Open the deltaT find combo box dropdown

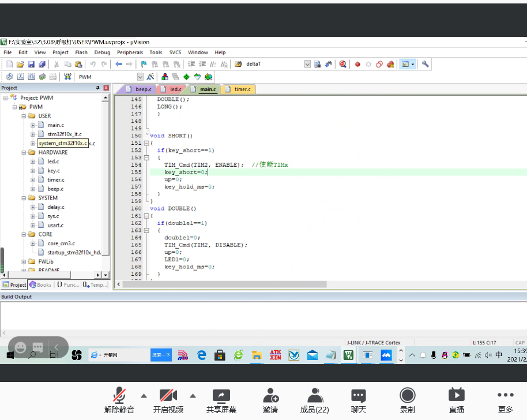[x=307, y=64]
